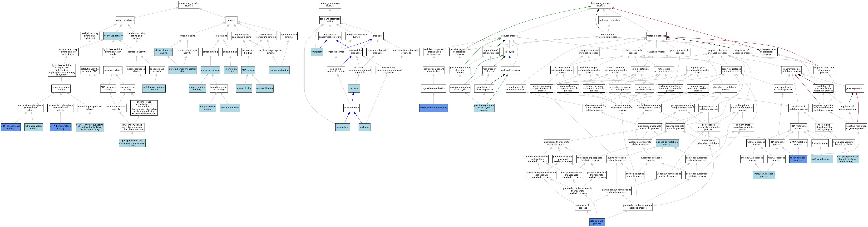The height and width of the screenshot is (227, 868).
Task: Select the mRNA binding node
Action: (x=244, y=89)
